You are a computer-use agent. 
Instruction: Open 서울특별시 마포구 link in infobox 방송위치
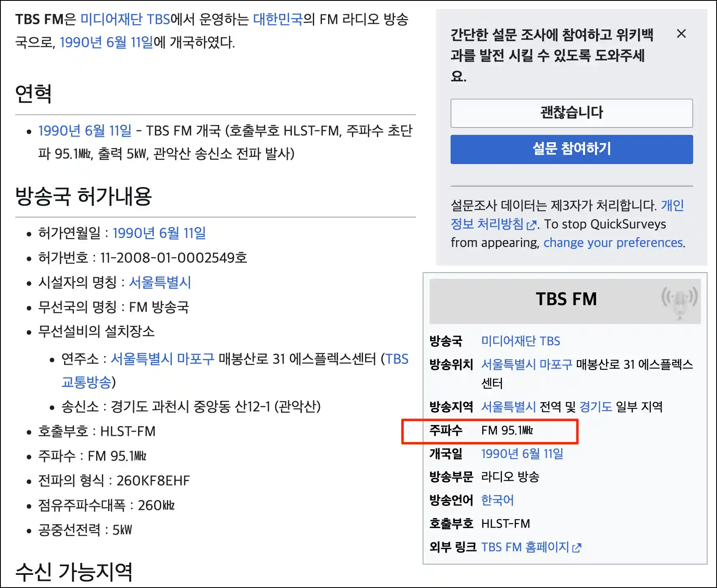pyautogui.click(x=527, y=364)
